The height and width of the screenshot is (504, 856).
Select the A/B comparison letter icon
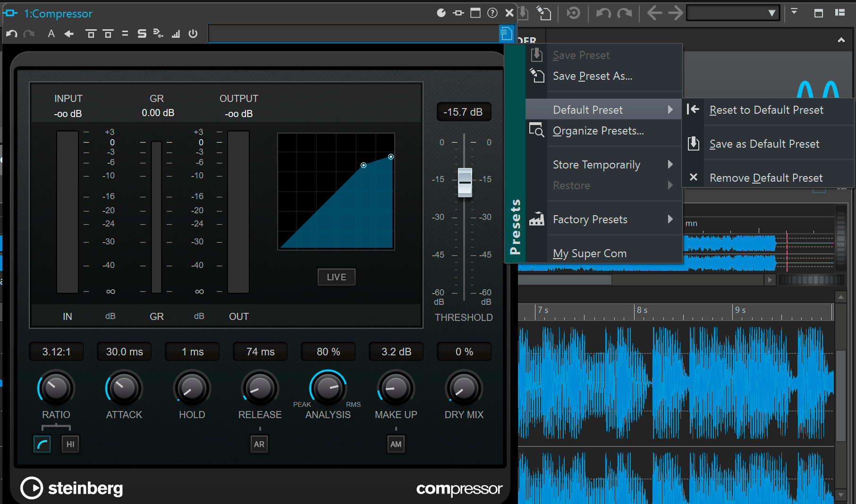pyautogui.click(x=51, y=34)
